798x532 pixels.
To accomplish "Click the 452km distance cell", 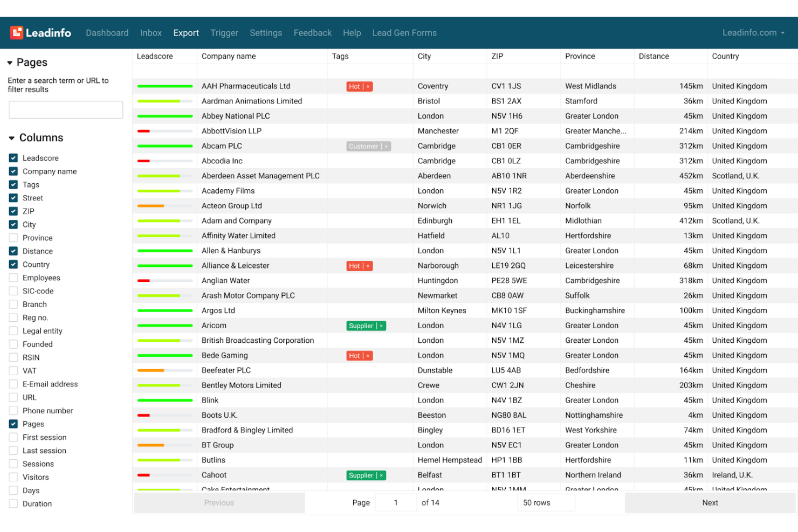I will pos(691,176).
